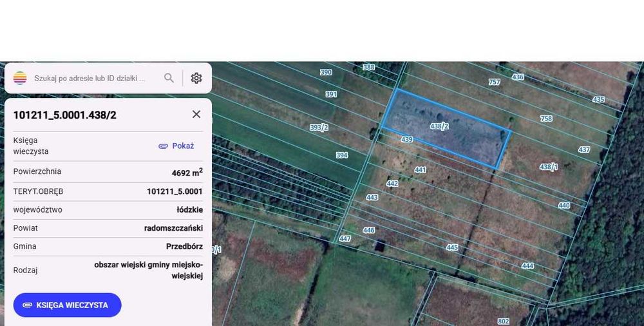The width and height of the screenshot is (644, 326).
Task: Select parcel 757 on the map
Action: (x=494, y=82)
